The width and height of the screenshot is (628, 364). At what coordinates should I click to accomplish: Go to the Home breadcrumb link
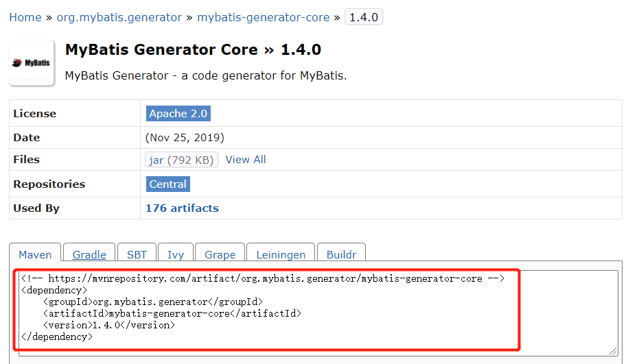pos(25,17)
